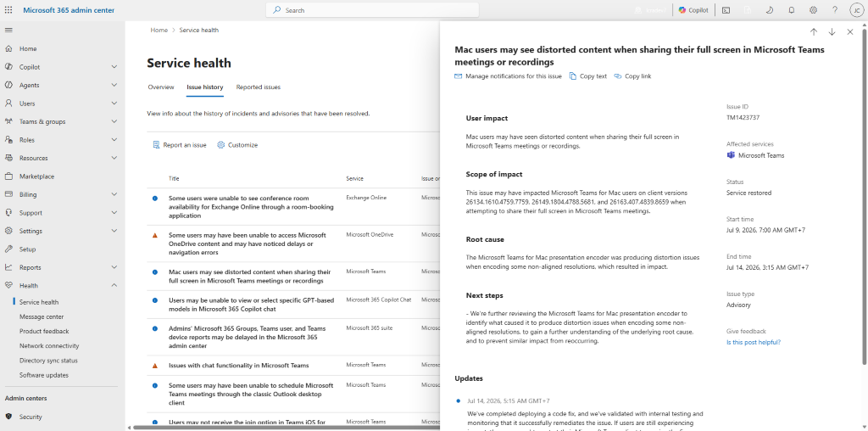The image size is (868, 431).
Task: Open the app launcher waffle icon
Action: point(8,10)
